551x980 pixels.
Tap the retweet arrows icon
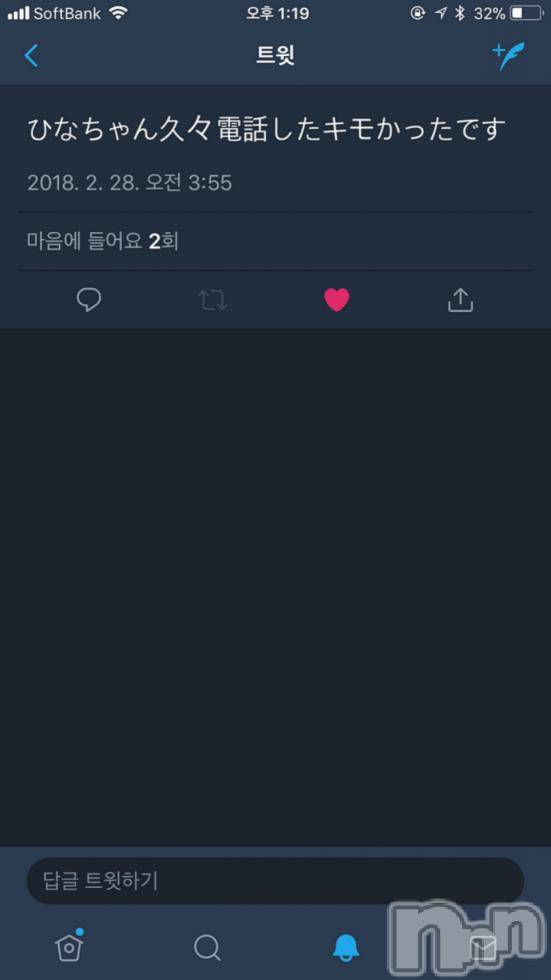coord(213,301)
